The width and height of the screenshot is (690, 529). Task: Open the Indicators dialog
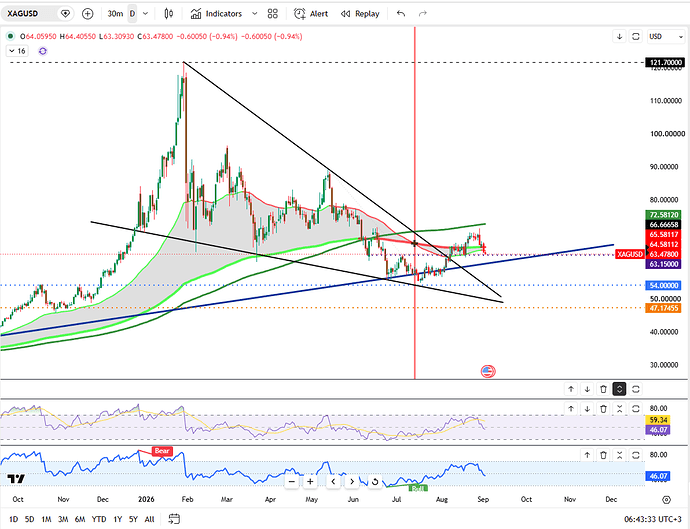click(x=216, y=14)
